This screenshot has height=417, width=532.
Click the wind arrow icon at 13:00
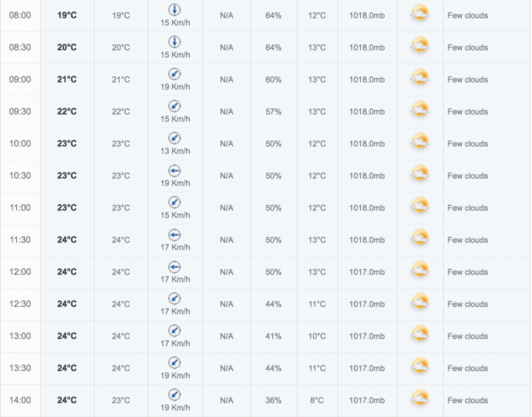coord(175,330)
